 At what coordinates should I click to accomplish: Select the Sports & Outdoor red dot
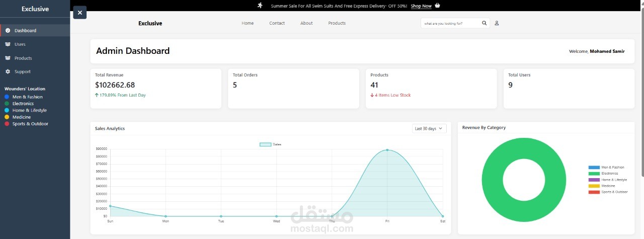[7, 124]
